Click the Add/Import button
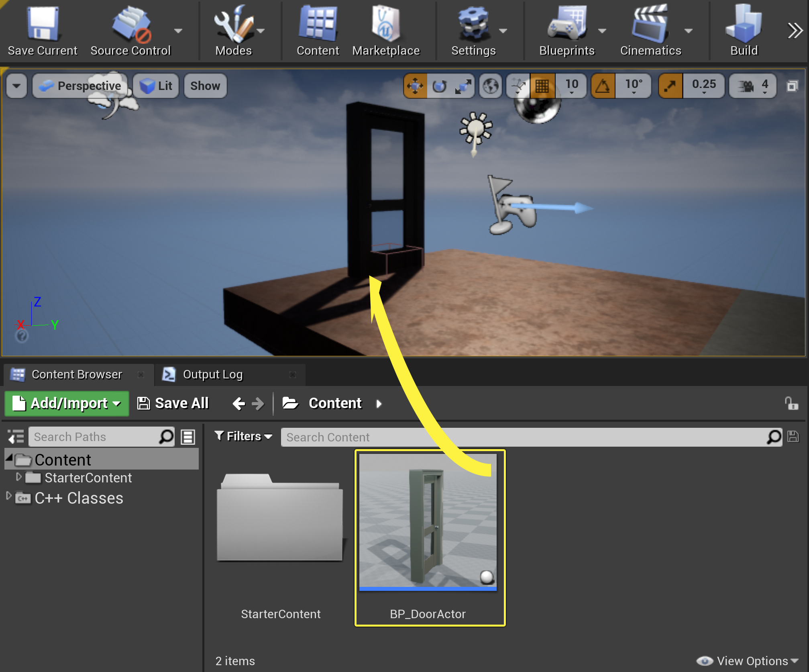This screenshot has width=809, height=672. tap(67, 403)
